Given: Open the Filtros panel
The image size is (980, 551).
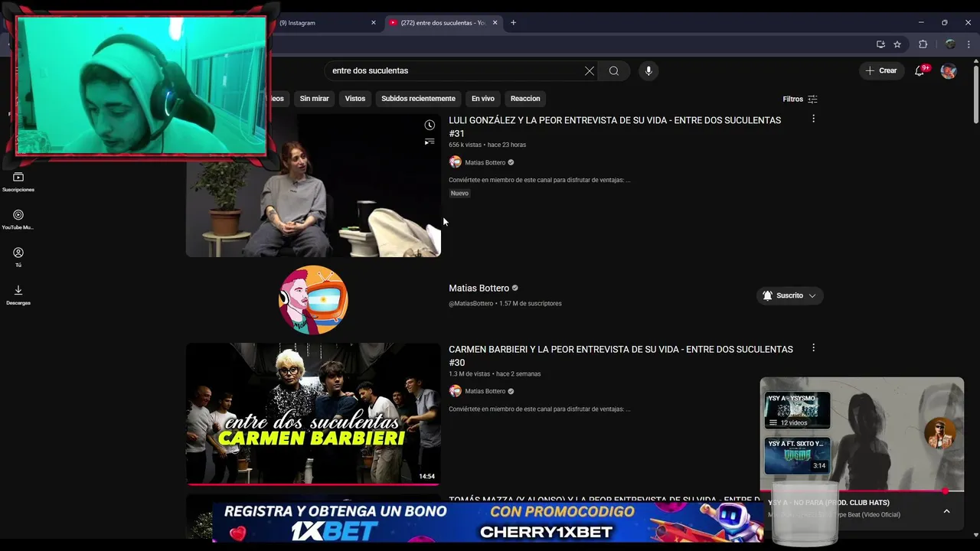Looking at the screenshot, I should coord(800,99).
